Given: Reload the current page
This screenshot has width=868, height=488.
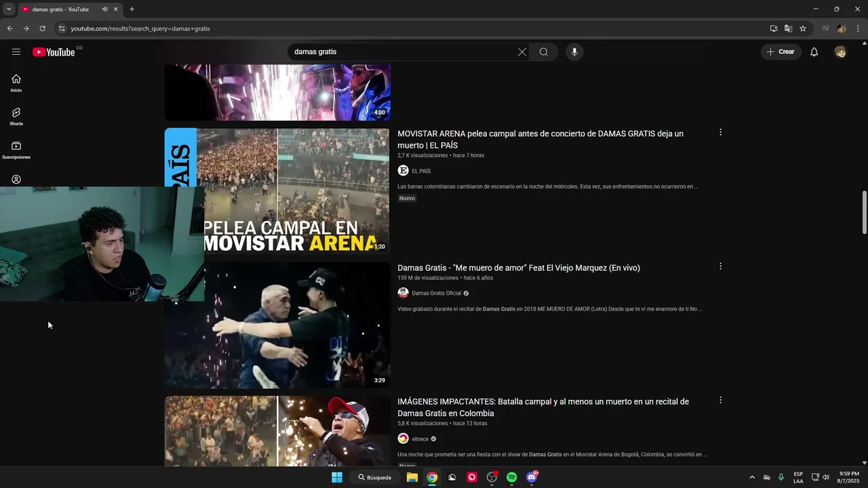Looking at the screenshot, I should [x=42, y=28].
